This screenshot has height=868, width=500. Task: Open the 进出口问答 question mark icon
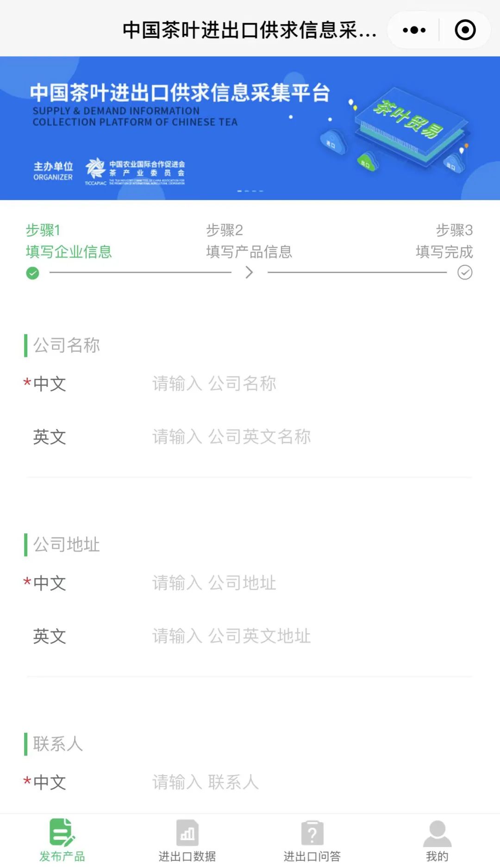coord(312,832)
